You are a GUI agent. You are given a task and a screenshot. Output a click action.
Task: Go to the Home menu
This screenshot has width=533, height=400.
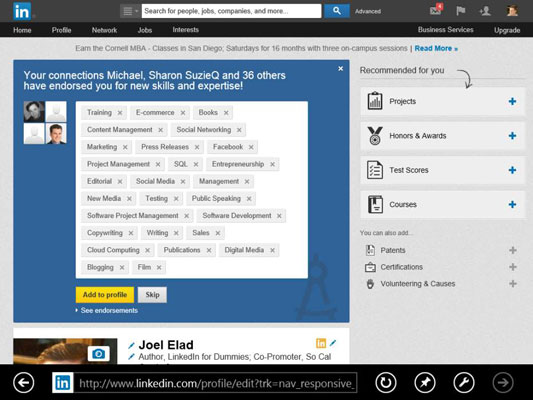22,30
